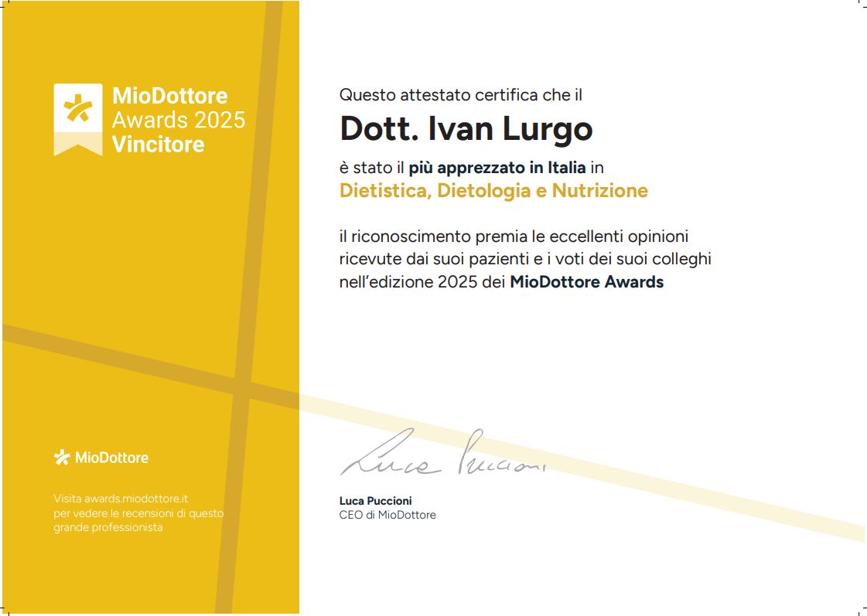867x616 pixels.
Task: Click the 'CEO di MioDottore' title
Action: tap(387, 515)
